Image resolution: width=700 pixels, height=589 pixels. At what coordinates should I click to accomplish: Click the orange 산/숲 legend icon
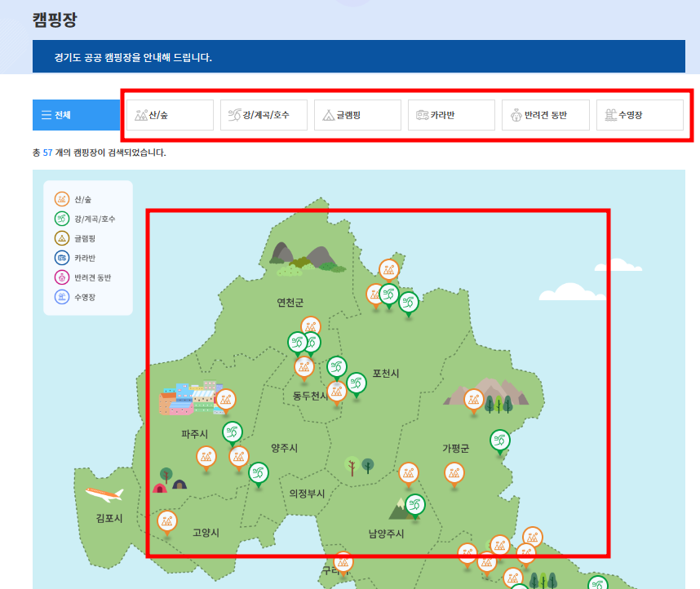pos(62,199)
